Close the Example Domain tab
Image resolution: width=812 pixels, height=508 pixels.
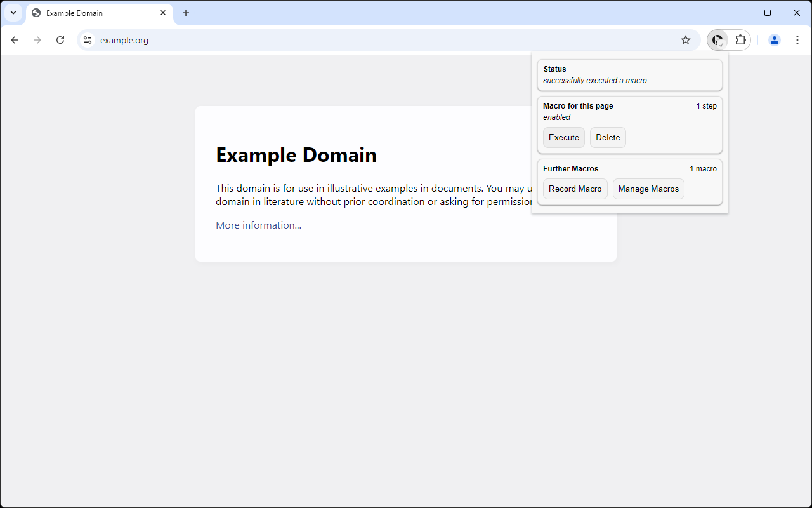tap(163, 13)
